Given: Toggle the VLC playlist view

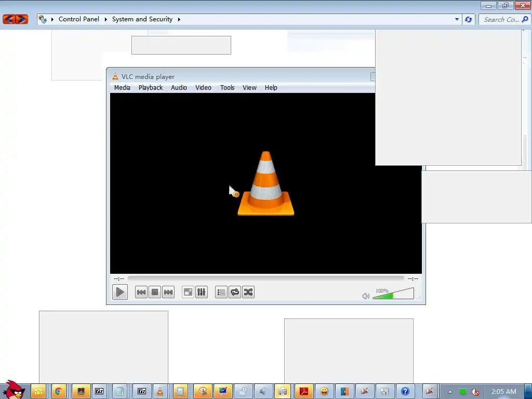Looking at the screenshot, I should pyautogui.click(x=221, y=292).
